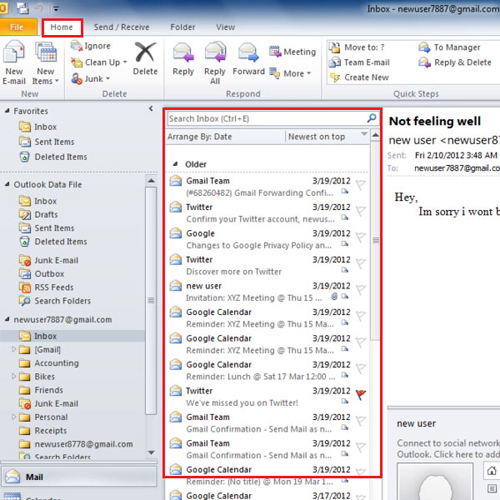The height and width of the screenshot is (500, 500).
Task: Open the Receipts folder
Action: 43,430
